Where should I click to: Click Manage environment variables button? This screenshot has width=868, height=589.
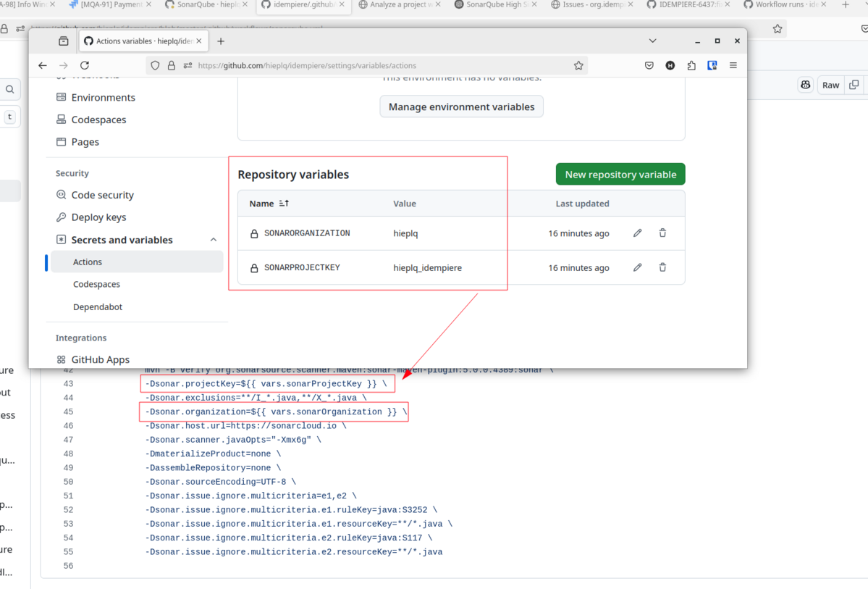click(x=461, y=106)
